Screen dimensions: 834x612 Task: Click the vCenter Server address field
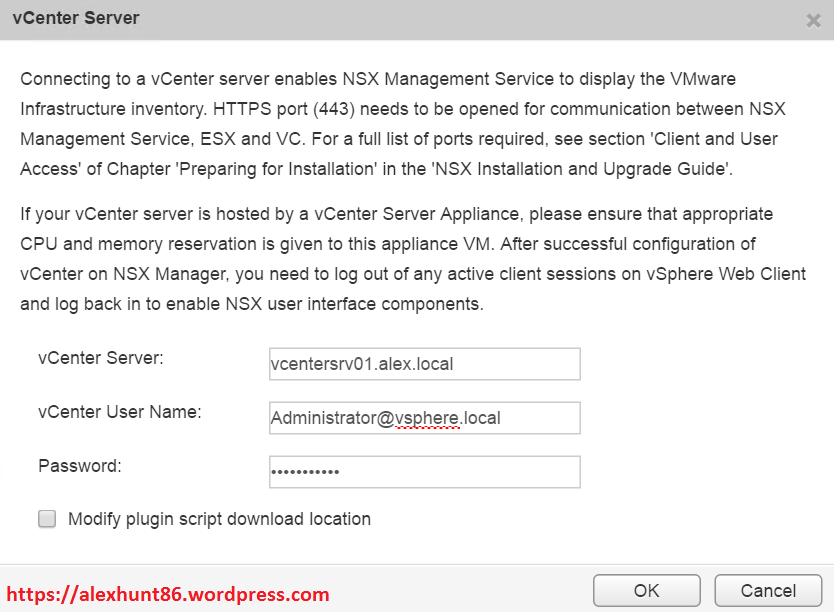coord(424,364)
